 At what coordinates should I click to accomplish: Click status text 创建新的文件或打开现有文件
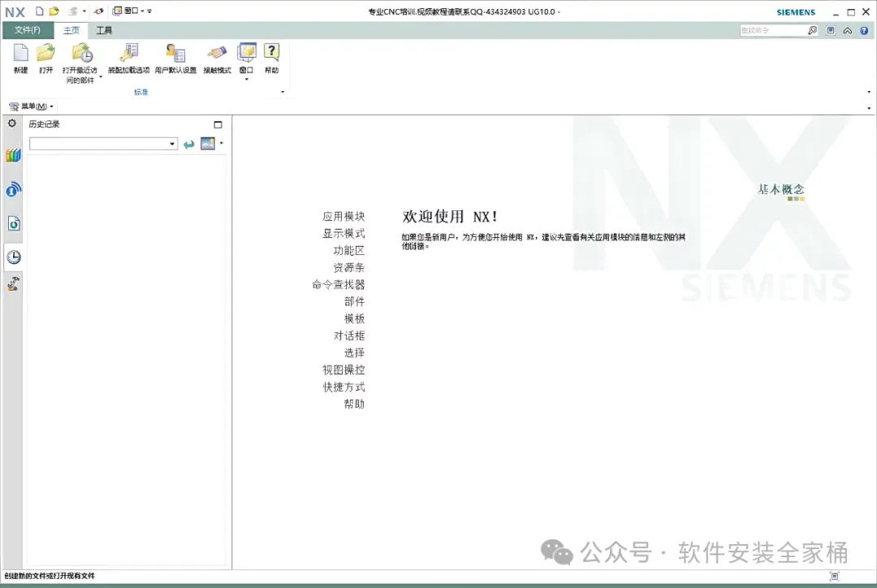coord(50,576)
